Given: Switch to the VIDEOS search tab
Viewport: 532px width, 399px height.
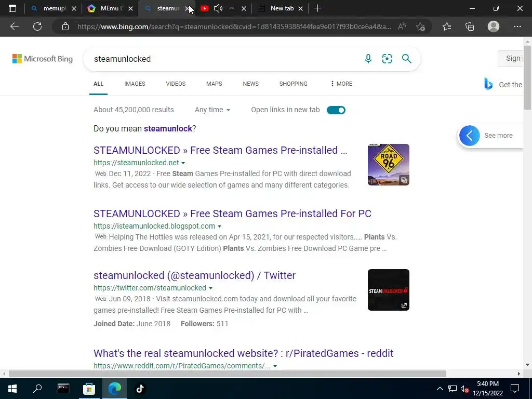Looking at the screenshot, I should [176, 84].
